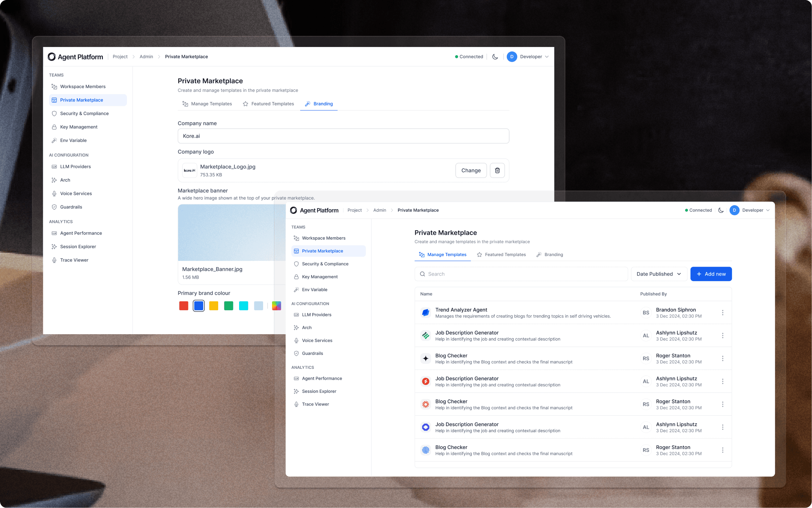Viewport: 812px width, 508px height.
Task: Switch to Featured Templates tab in front window
Action: (501, 254)
